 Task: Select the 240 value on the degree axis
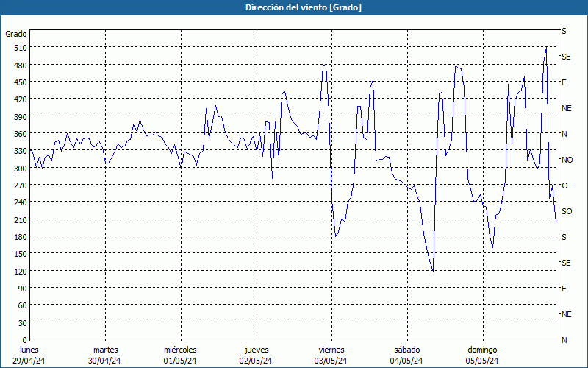click(21, 202)
